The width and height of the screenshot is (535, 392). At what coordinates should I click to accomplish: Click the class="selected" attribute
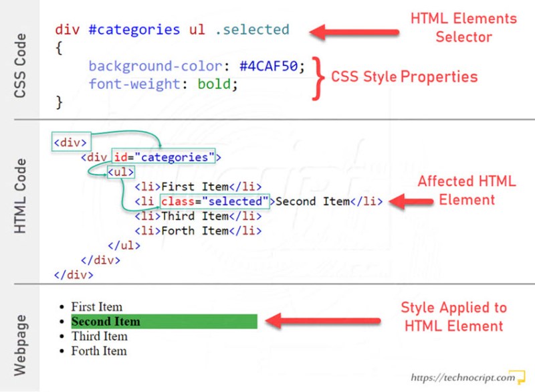click(215, 201)
